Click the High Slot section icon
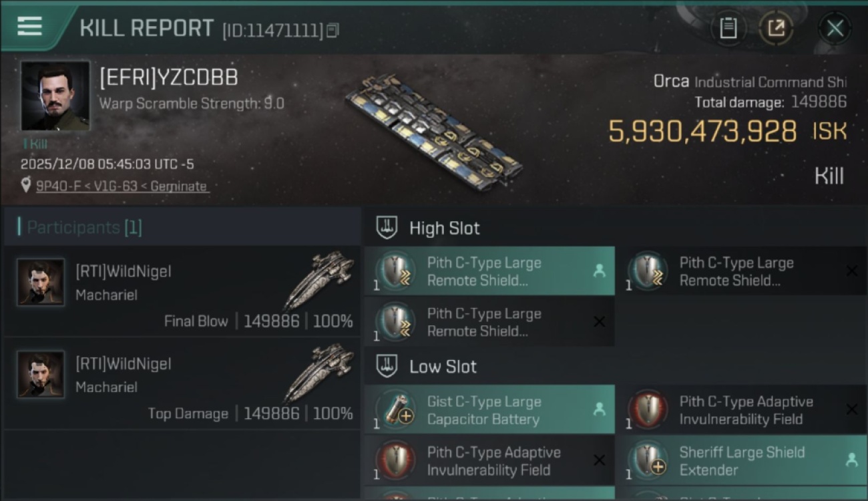The width and height of the screenshot is (868, 501). tap(387, 228)
